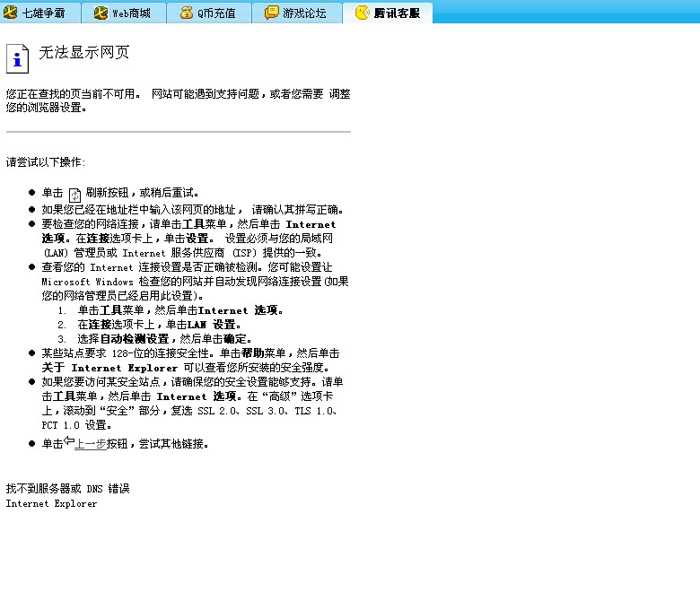Viewport: 700px width, 592px height.
Task: Click the 七雄争霸 game logo icon
Action: pyautogui.click(x=10, y=13)
